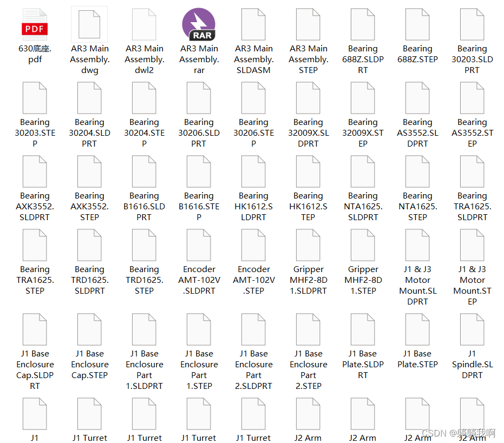Select the J1 Base Plate.STEP file icon

pos(417,329)
